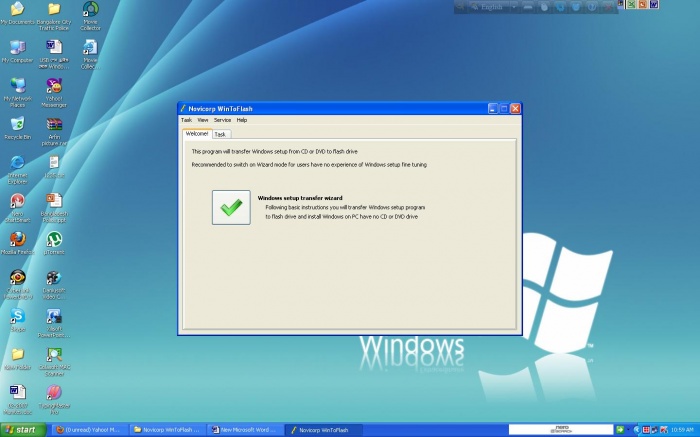The image size is (700, 437).
Task: Select Yahoo! Messenger desktop icon
Action: click(x=54, y=93)
